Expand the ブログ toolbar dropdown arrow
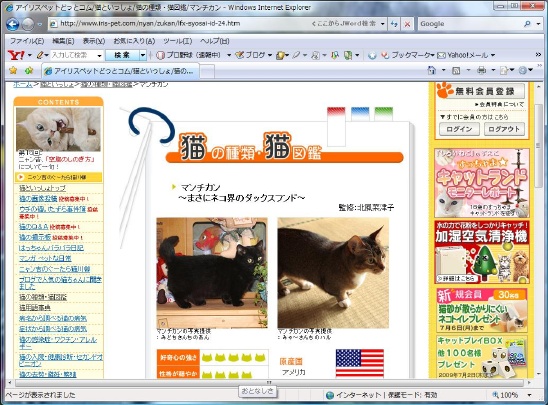 click(270, 55)
